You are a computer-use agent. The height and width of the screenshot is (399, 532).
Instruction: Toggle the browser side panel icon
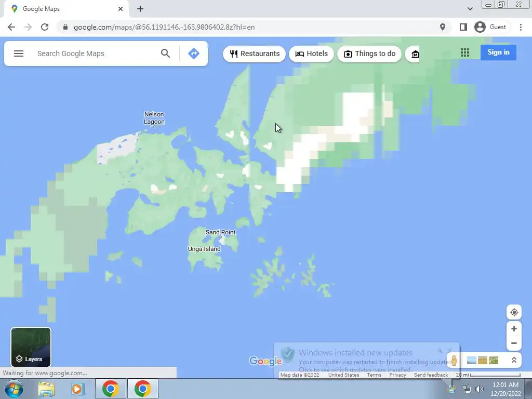[x=463, y=27]
